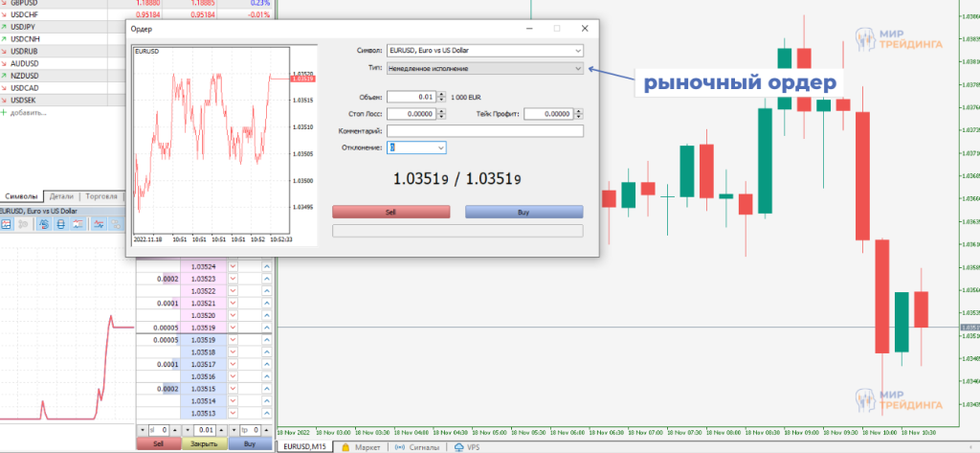Increase the Объем volume using the up spinner
This screenshot has width=980, height=453.
pyautogui.click(x=441, y=94)
